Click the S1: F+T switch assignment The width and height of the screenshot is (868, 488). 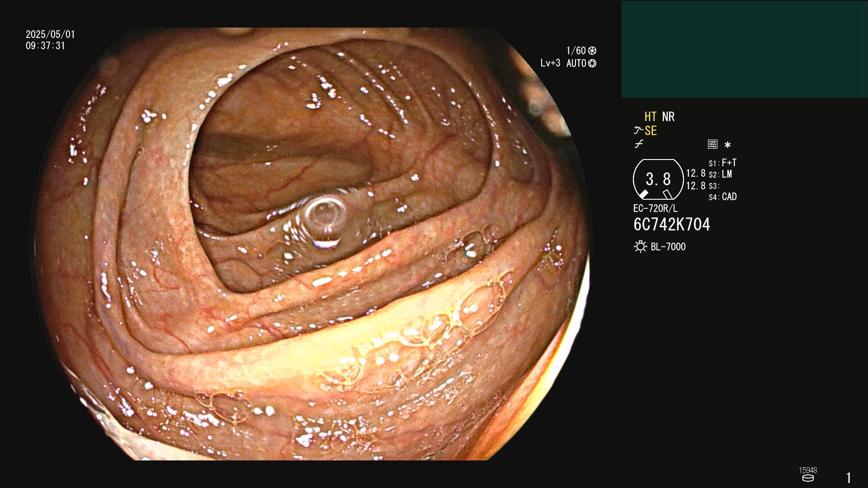[722, 163]
